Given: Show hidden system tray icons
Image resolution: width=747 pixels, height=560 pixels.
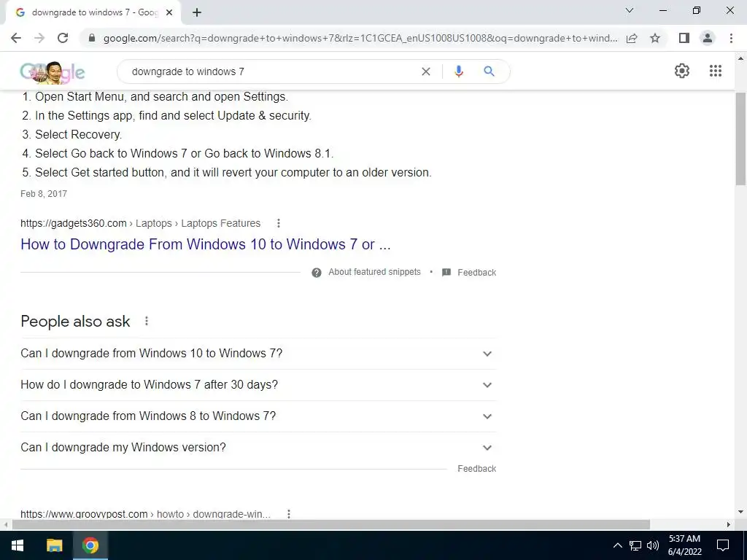Looking at the screenshot, I should tap(617, 545).
